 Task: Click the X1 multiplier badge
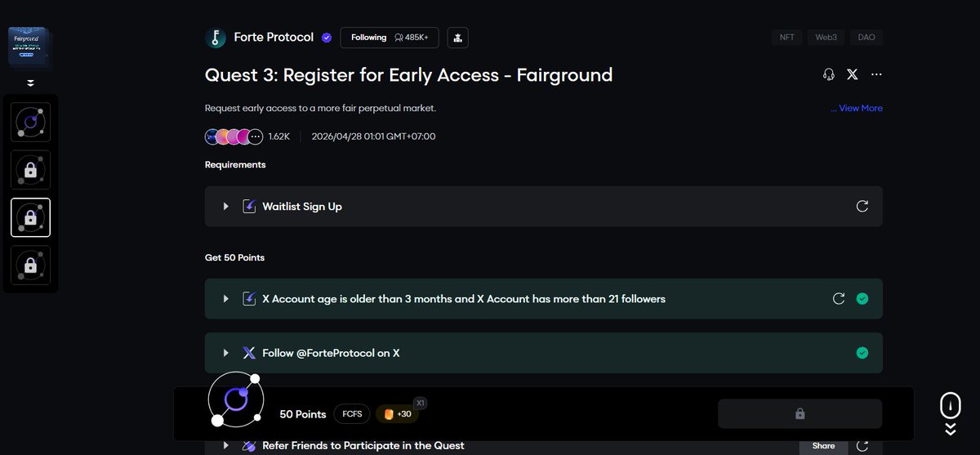(x=421, y=403)
